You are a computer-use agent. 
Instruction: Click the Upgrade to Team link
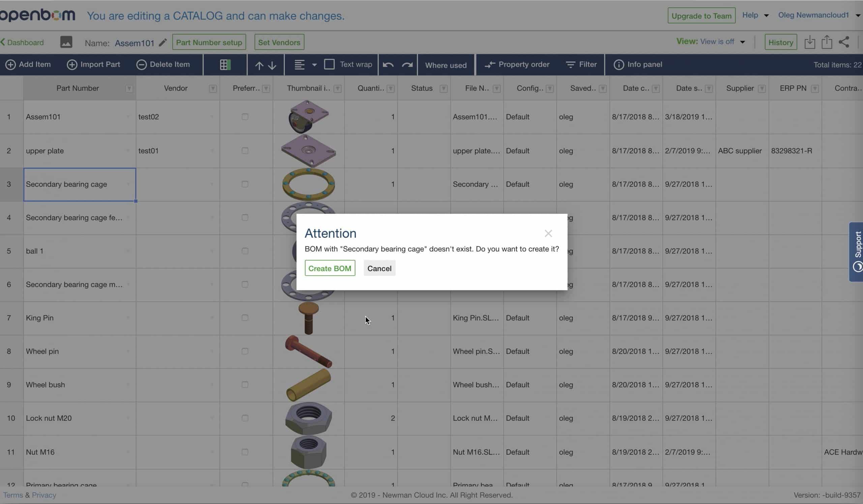click(x=702, y=15)
